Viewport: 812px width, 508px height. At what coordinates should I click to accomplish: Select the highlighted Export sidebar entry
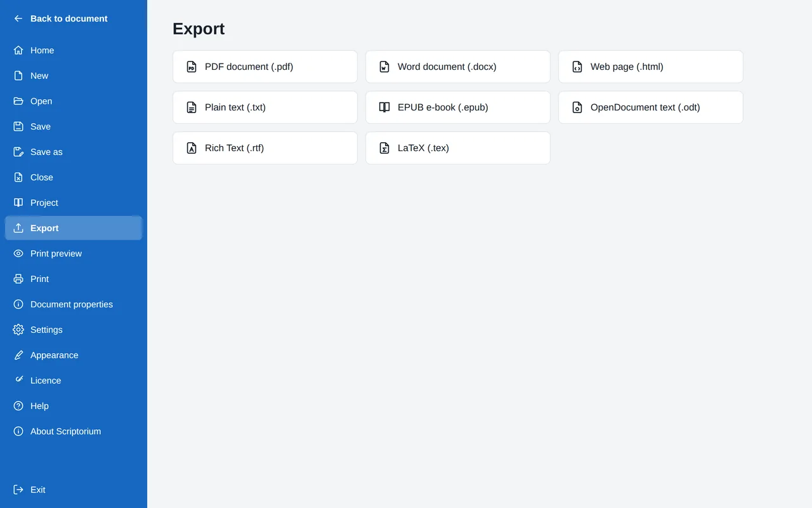(74, 228)
